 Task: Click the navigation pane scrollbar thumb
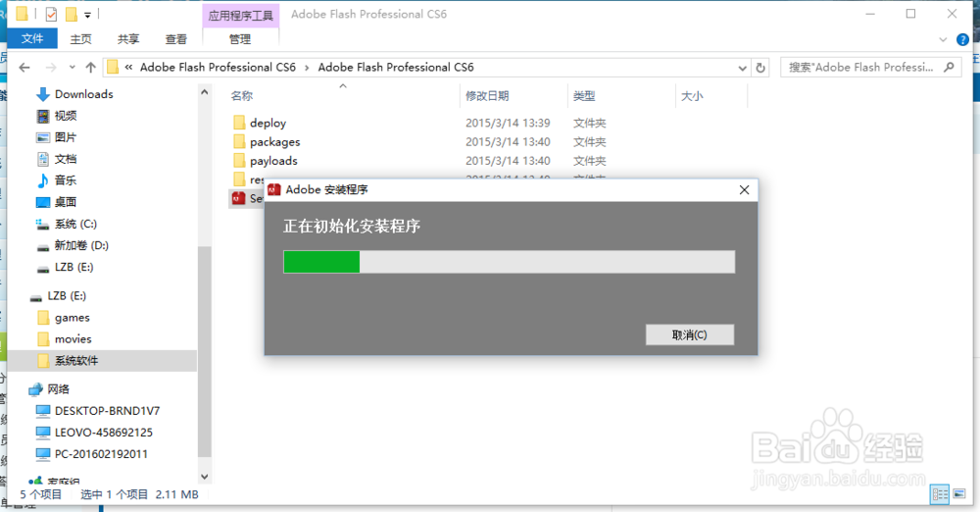205,350
